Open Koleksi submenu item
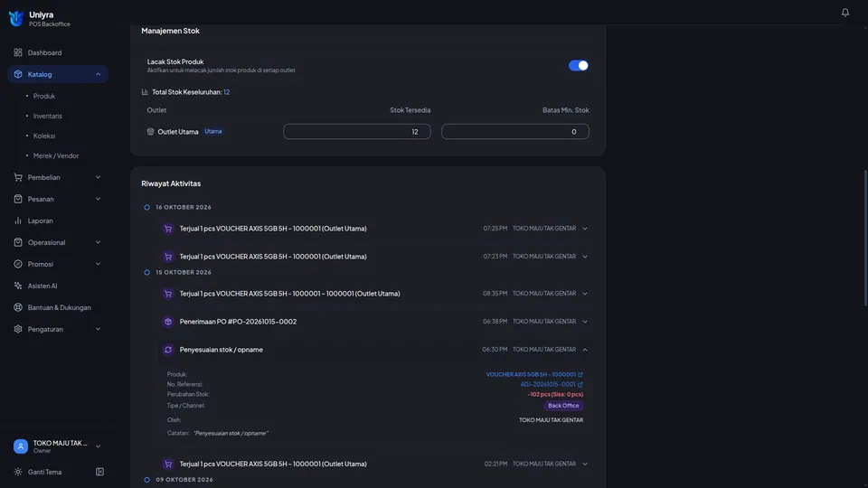This screenshot has width=868, height=488. click(x=43, y=136)
